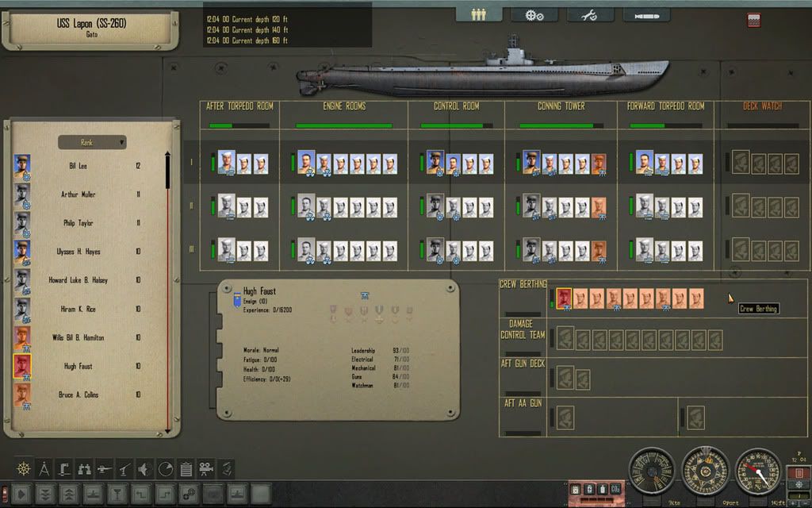This screenshot has width=812, height=508.
Task: Check the CO2 level indicator
Action: [x=615, y=489]
